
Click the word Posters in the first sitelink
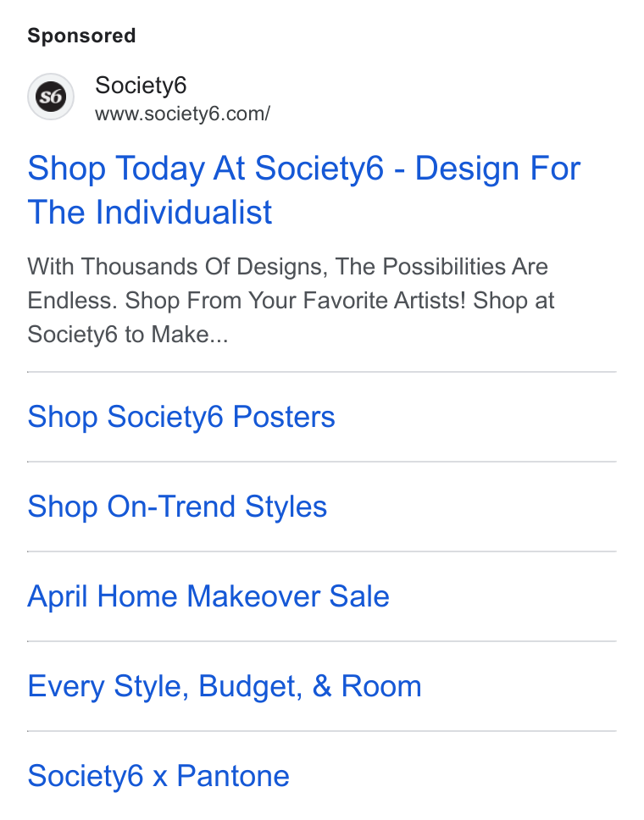pos(284,418)
